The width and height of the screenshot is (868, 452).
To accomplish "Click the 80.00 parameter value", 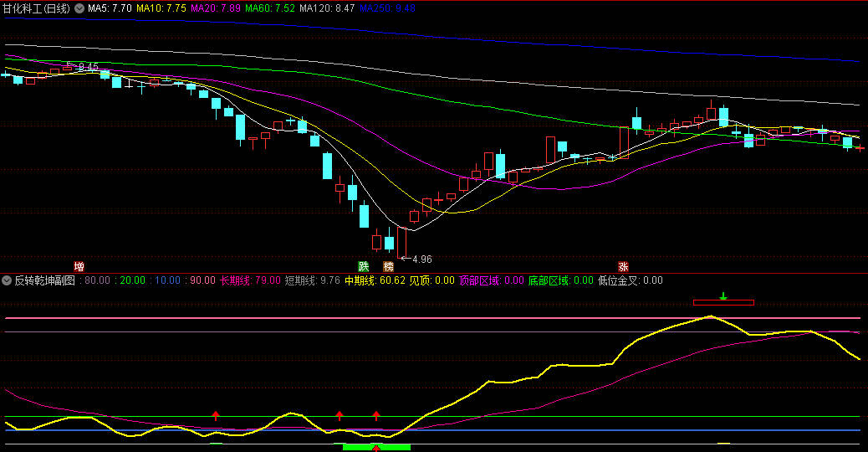I will (x=98, y=280).
